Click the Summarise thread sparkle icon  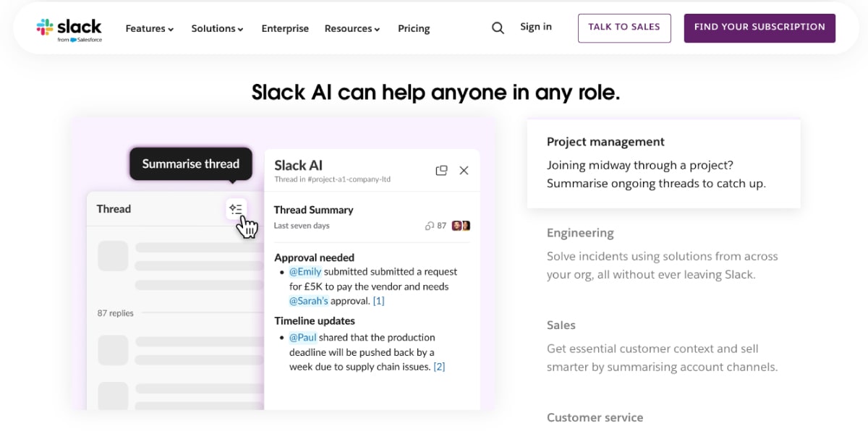click(x=236, y=209)
